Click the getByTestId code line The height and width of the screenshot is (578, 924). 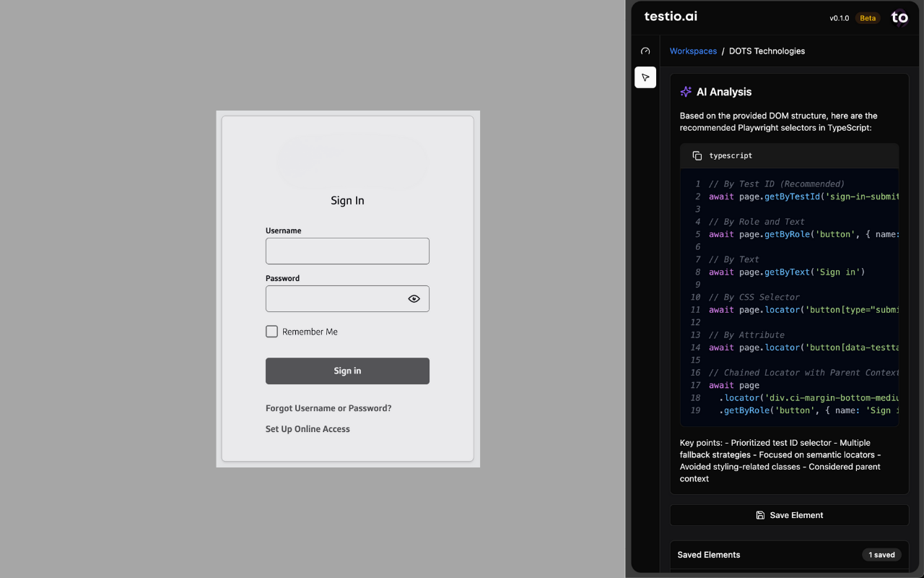click(x=803, y=197)
